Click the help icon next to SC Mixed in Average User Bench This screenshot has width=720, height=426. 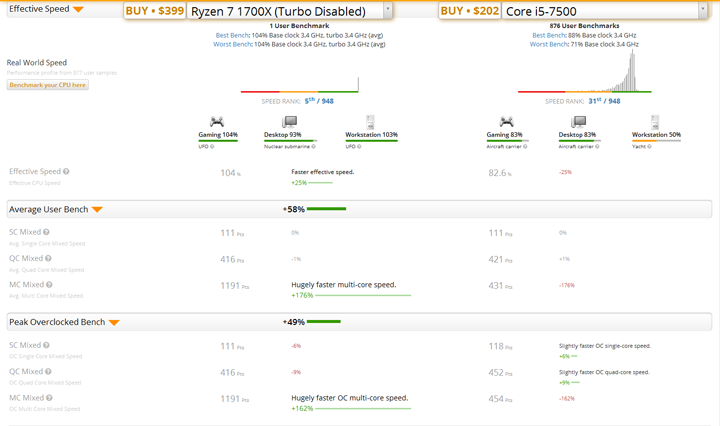tap(47, 232)
